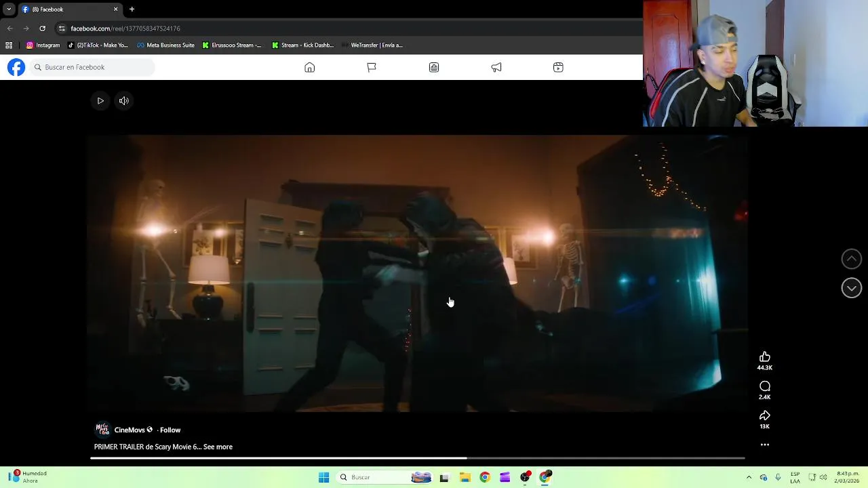Screen dimensions: 868x488
Task: Open a new browser tab with plus
Action: 132,9
